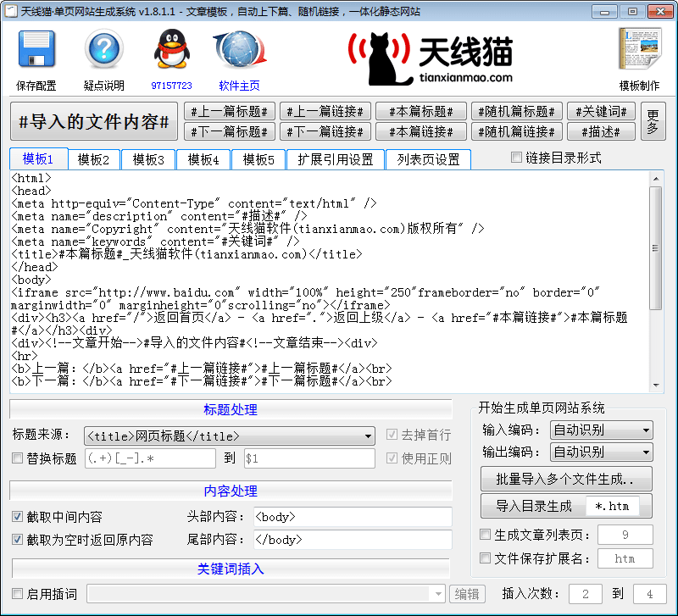Click the 关键词插入 section header
Screen dimensions: 678x616
pos(231,569)
